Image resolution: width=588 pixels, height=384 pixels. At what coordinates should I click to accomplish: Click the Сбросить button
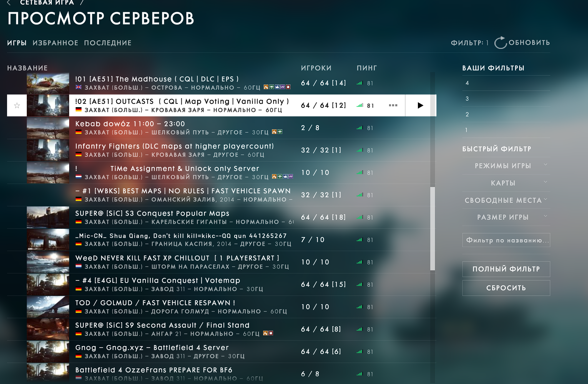click(506, 288)
